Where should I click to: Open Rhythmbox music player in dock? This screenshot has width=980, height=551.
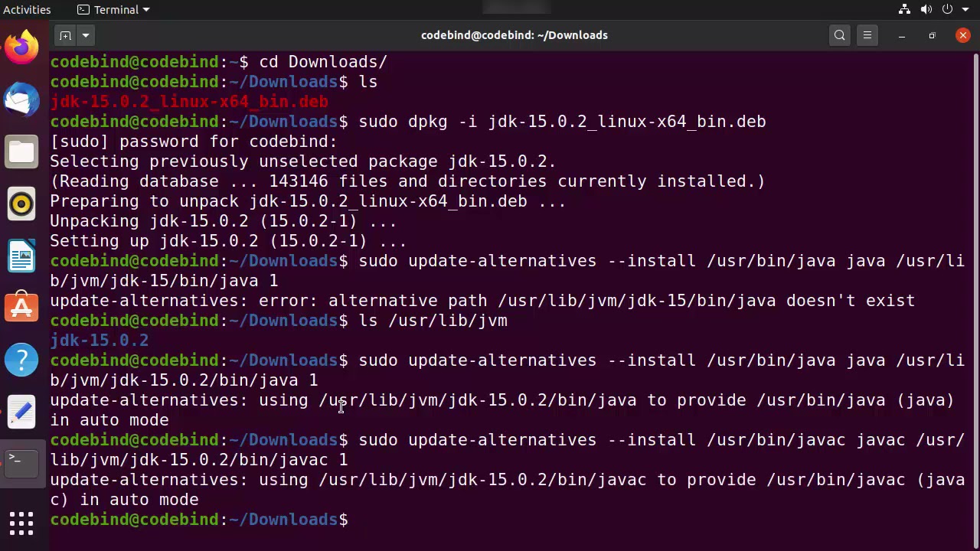21,204
